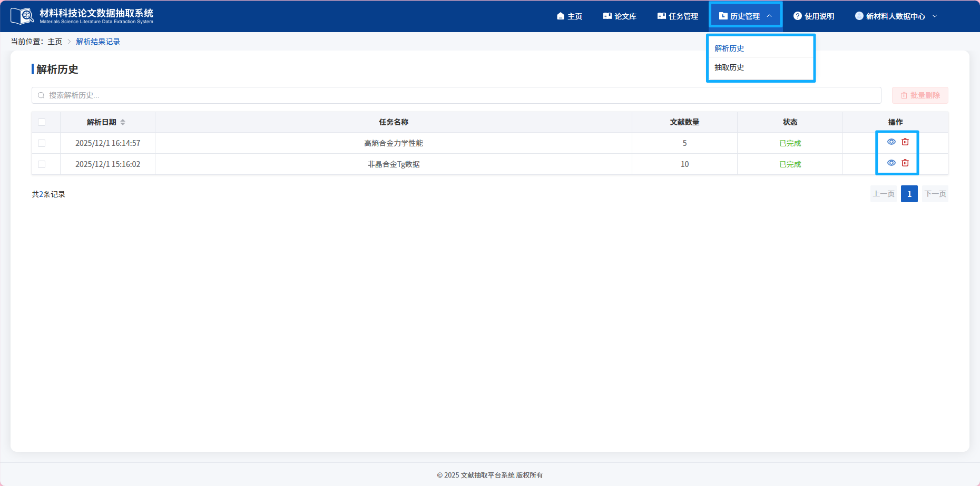Viewport: 980px width, 486px height.
Task: Click the system logo icon in header
Action: click(x=22, y=16)
